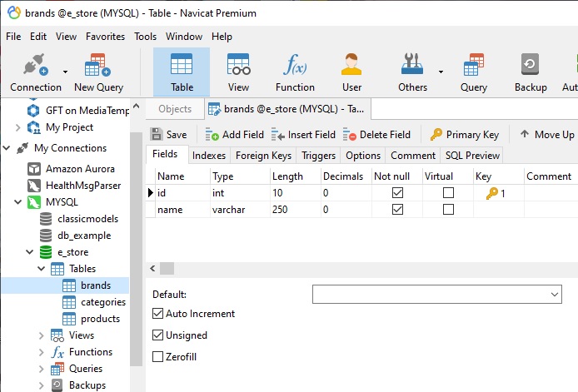Switch to the SQL Preview tab

[x=472, y=156]
